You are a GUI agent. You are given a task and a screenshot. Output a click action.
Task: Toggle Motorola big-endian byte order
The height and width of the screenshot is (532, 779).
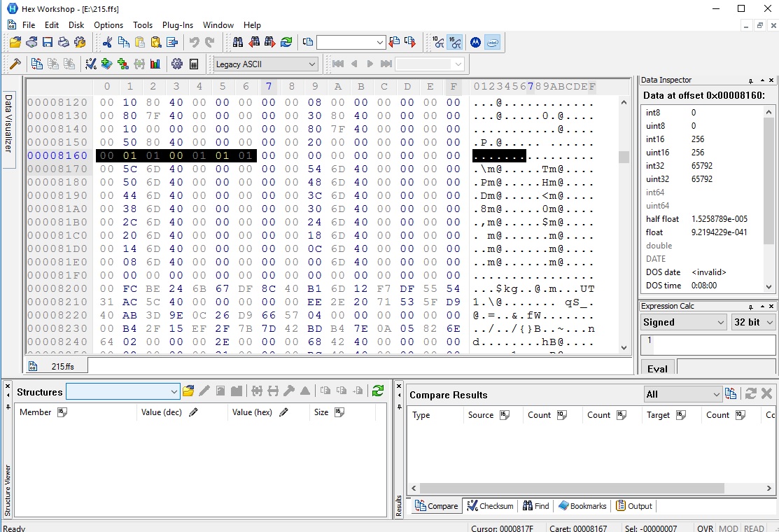click(x=475, y=42)
